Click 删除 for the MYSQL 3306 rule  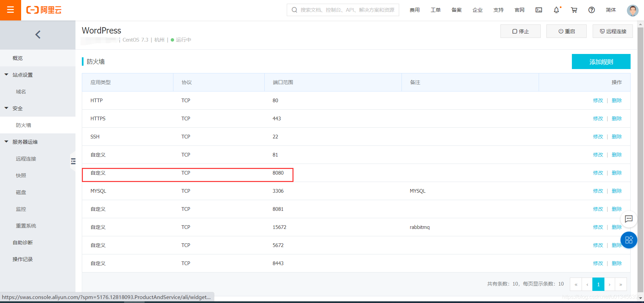coord(616,191)
